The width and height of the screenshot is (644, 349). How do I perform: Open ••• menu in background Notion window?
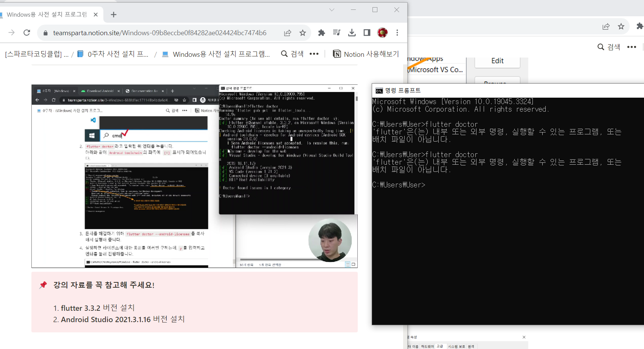click(x=632, y=47)
